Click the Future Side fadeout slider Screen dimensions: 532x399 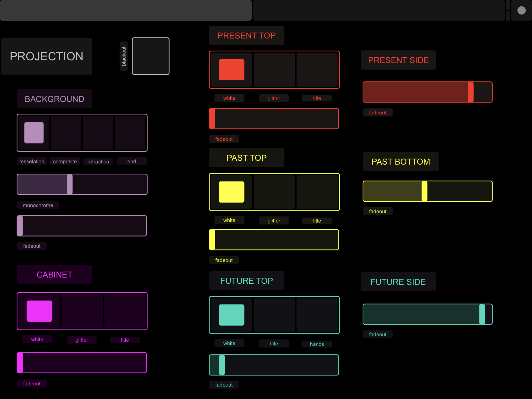click(x=427, y=314)
